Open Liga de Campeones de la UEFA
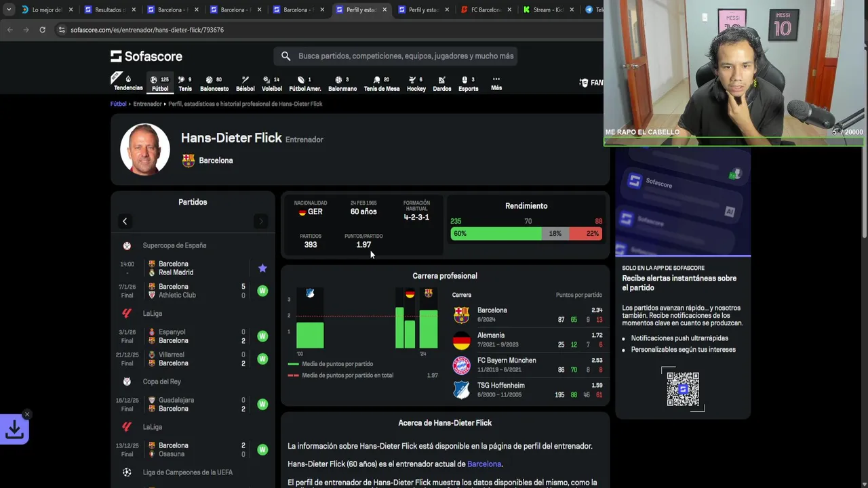The height and width of the screenshot is (488, 868). (188, 472)
